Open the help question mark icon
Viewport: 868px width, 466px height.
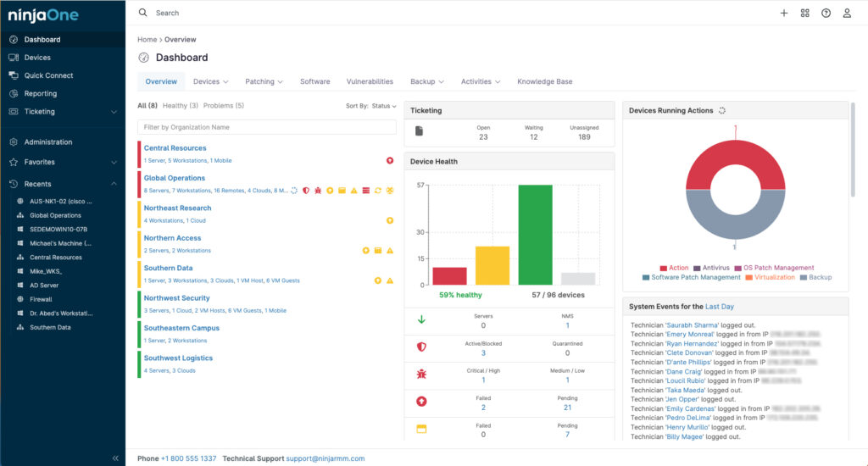[826, 14]
